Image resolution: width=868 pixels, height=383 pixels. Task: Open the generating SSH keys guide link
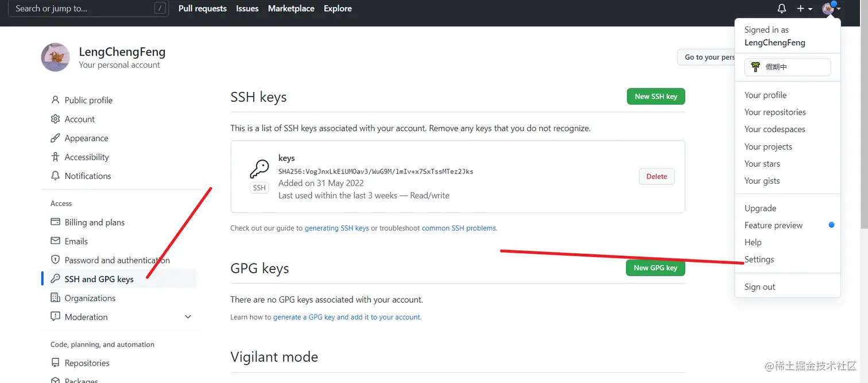[336, 228]
